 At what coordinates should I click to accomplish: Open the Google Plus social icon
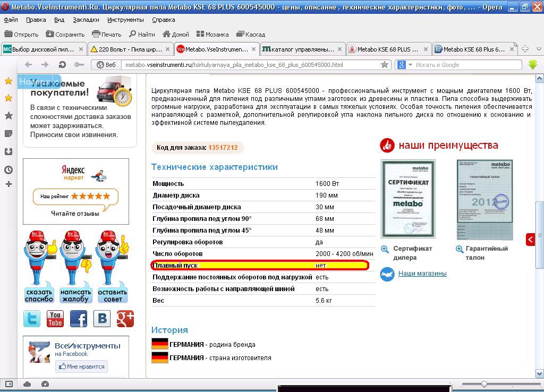click(125, 319)
